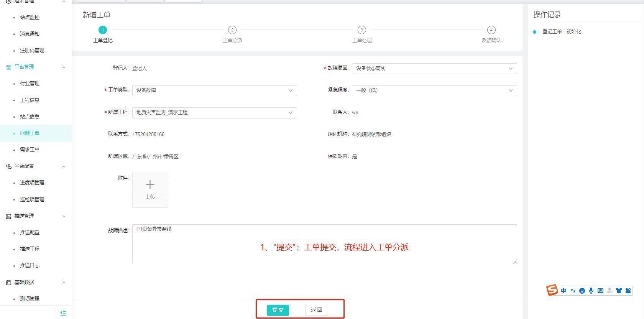The image size is (644, 319).
Task: Open the 故障原因 dropdown
Action: 434,69
